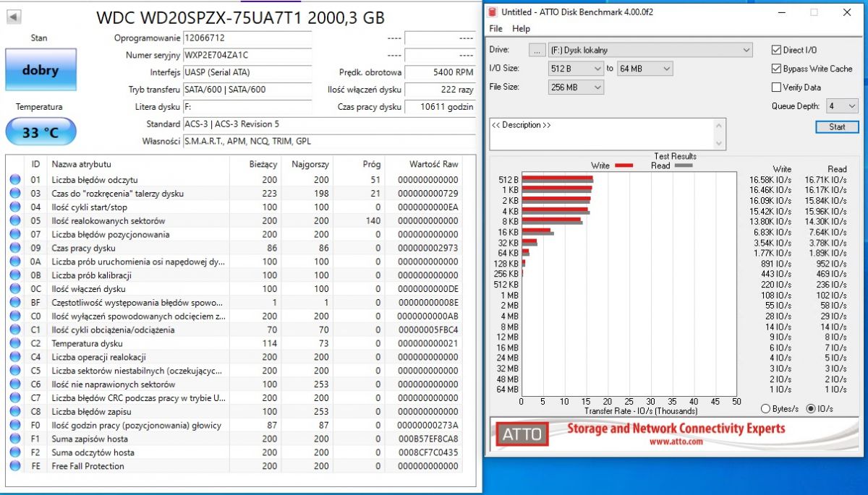This screenshot has width=868, height=495.
Task: Click the ATTO Disk Benchmark title icon
Action: [x=493, y=12]
